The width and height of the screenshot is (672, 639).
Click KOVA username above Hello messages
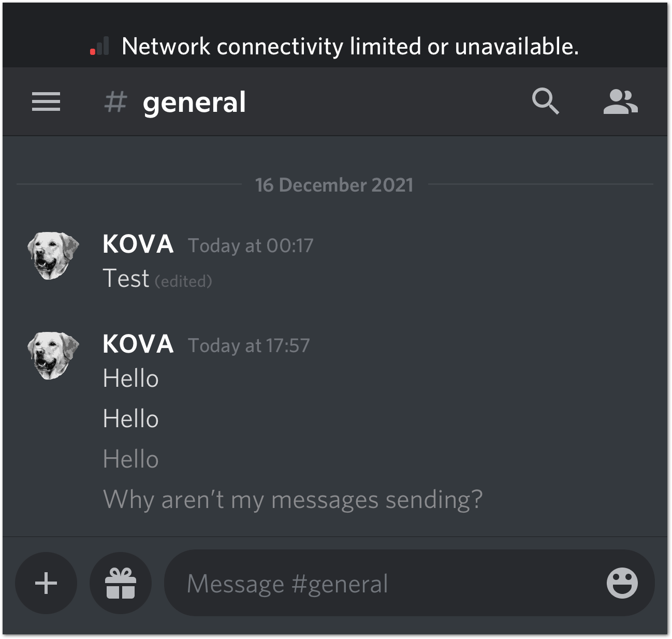coord(138,344)
